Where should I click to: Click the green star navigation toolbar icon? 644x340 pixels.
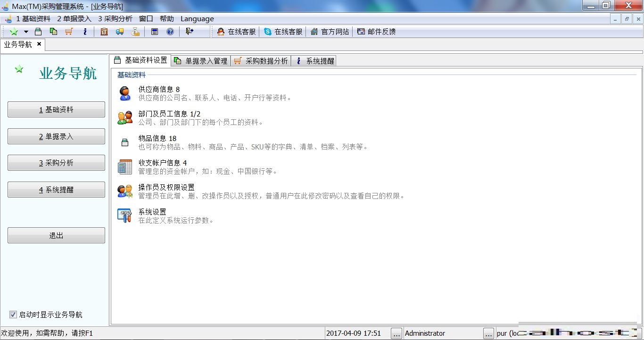14,32
